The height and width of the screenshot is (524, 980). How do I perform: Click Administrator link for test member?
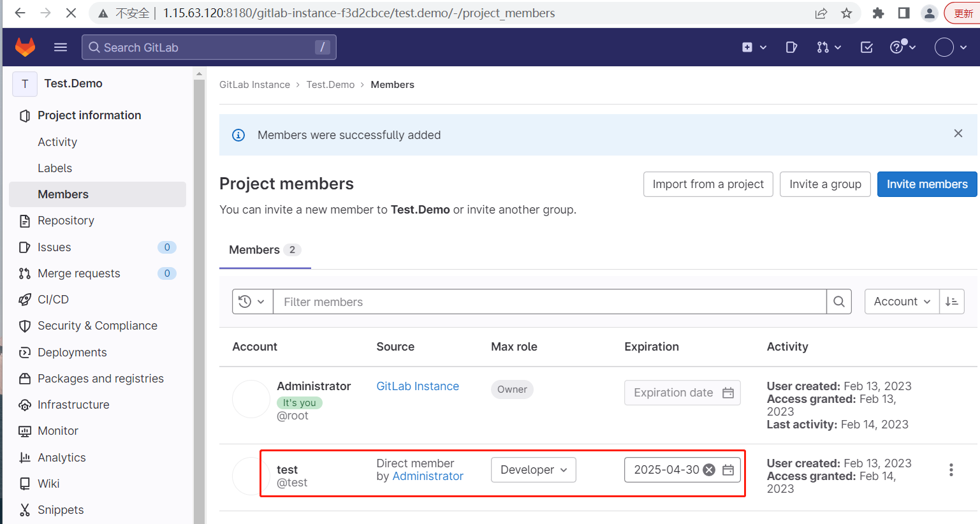click(x=428, y=476)
